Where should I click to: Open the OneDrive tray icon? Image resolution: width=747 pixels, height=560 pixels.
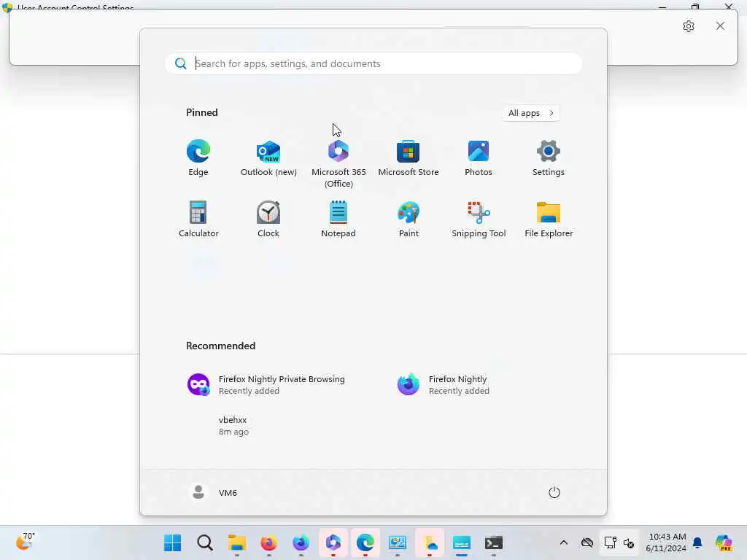[587, 542]
